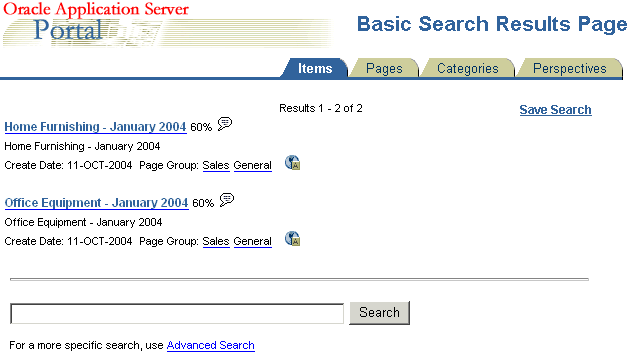This screenshot has height=363, width=631.
Task: Open Sales page group under Office Equipment
Action: click(x=216, y=241)
